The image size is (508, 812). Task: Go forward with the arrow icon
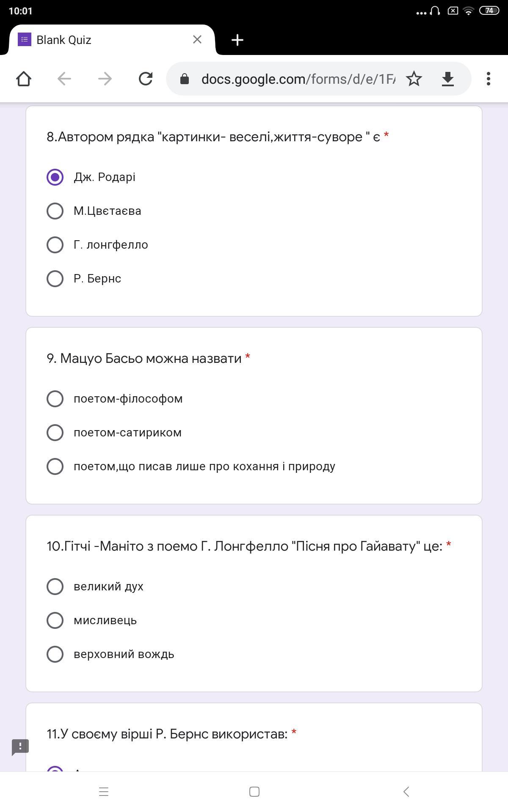pyautogui.click(x=105, y=79)
